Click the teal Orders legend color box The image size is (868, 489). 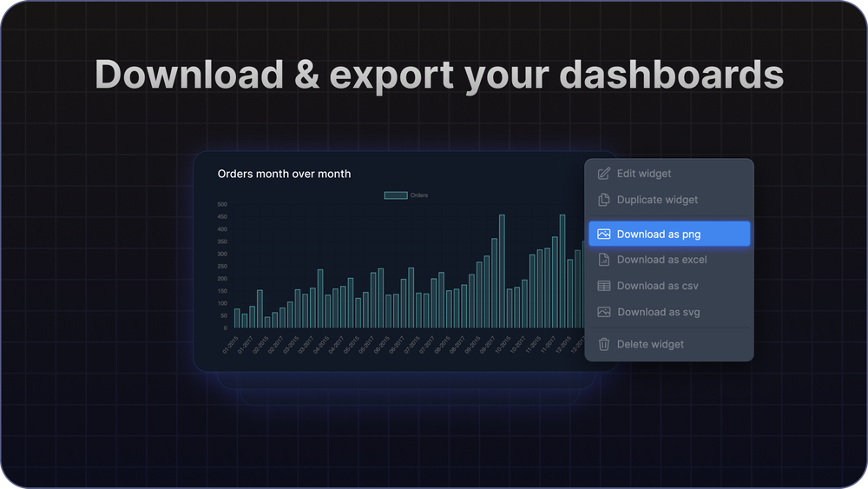[396, 195]
